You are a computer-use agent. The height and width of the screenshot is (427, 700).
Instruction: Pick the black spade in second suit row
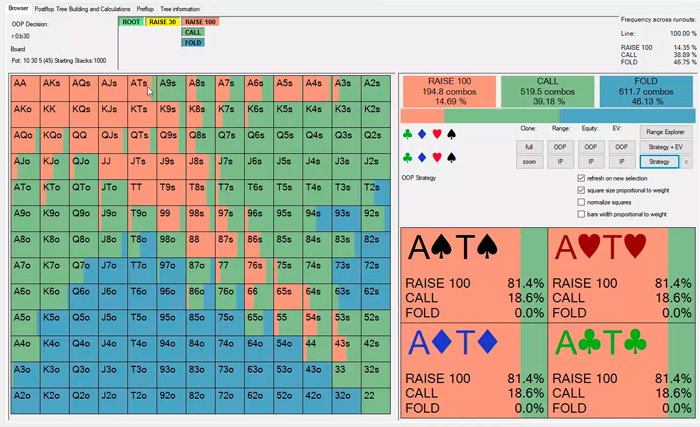[451, 157]
